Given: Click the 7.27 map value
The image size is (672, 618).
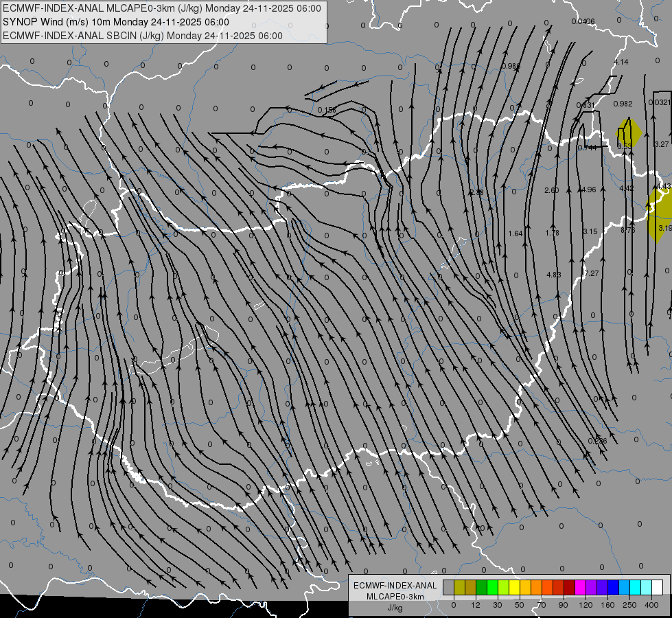Looking at the screenshot, I should point(592,273).
